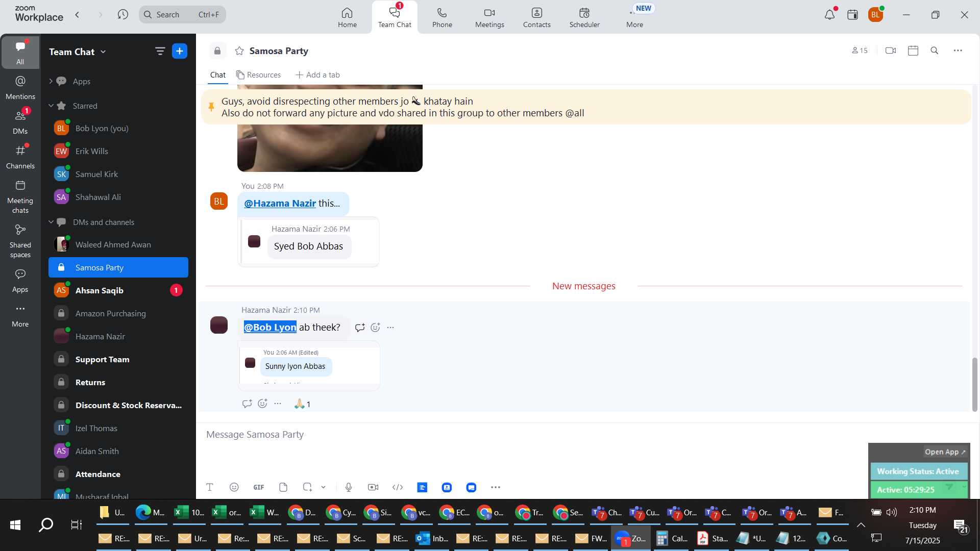Select the Chat tab
Viewport: 980px width, 551px height.
coord(218,75)
